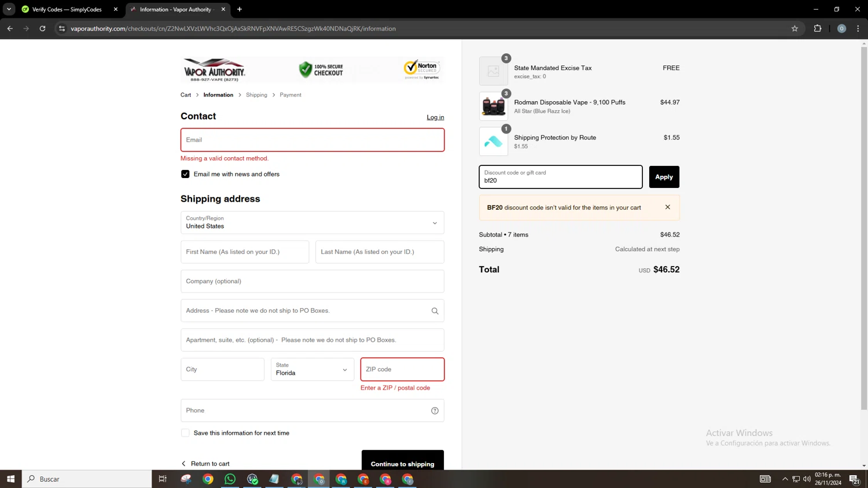The image size is (868, 488).
Task: Click Return to cart link
Action: click(205, 464)
